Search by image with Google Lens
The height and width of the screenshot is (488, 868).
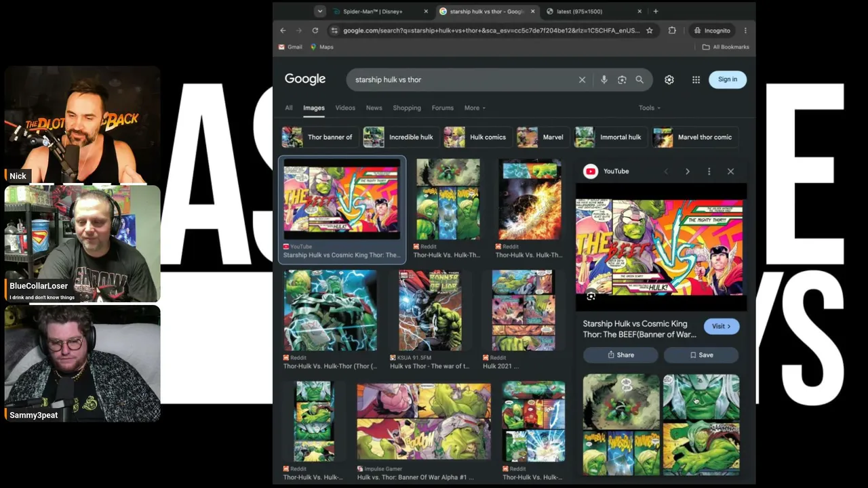pyautogui.click(x=622, y=79)
